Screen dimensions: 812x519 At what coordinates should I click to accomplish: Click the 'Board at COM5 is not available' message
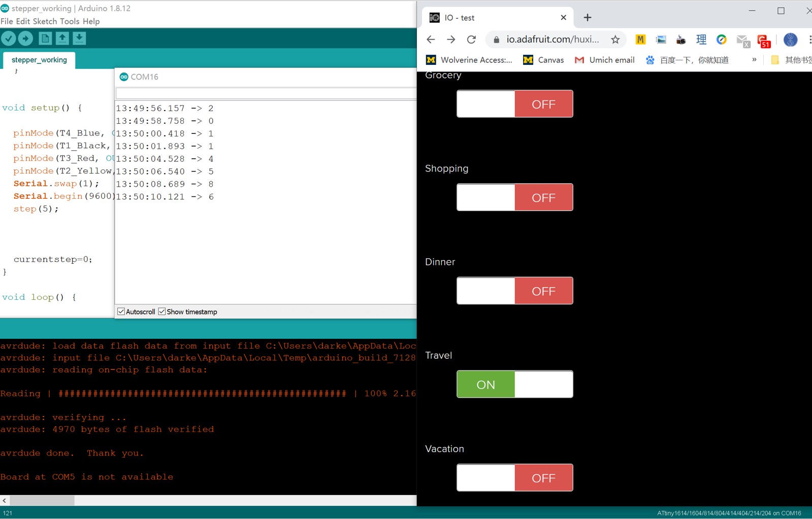(87, 477)
